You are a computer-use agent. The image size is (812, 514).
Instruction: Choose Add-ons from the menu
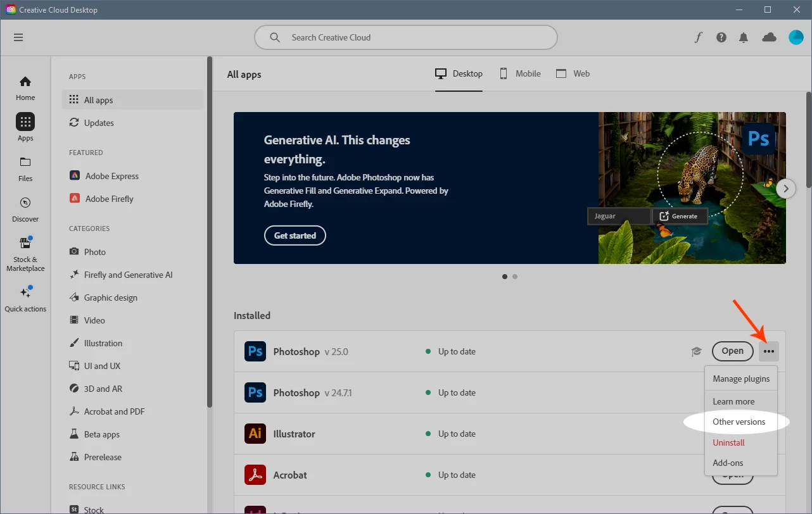click(x=741, y=463)
